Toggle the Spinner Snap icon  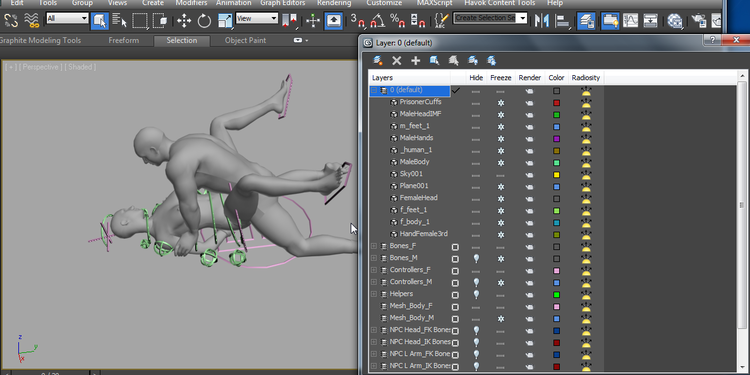(x=418, y=21)
